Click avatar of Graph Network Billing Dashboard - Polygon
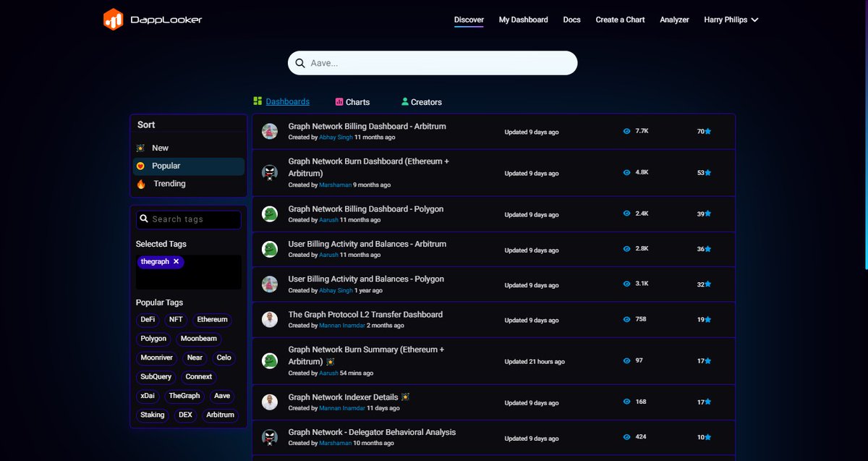The height and width of the screenshot is (461, 868). pyautogui.click(x=270, y=214)
